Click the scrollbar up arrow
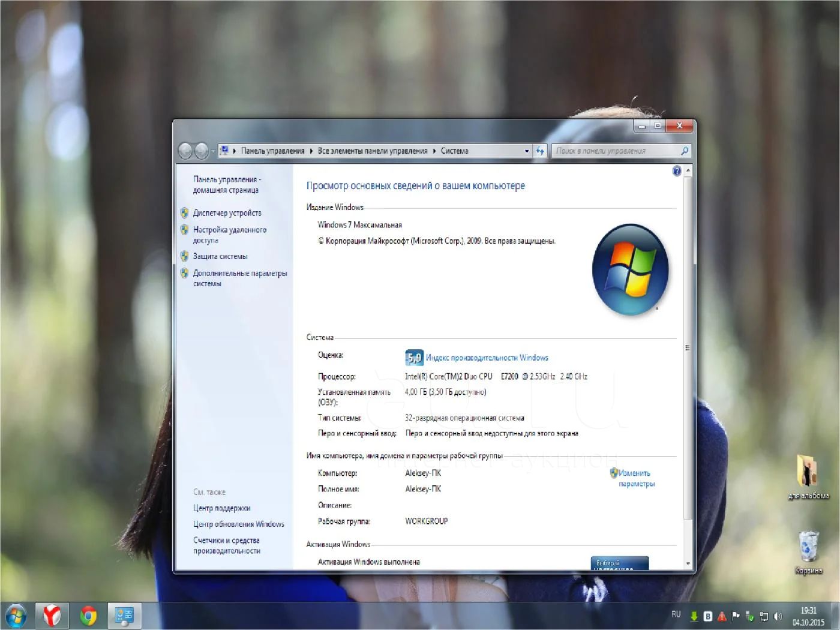Image resolution: width=840 pixels, height=630 pixels. coord(688,171)
